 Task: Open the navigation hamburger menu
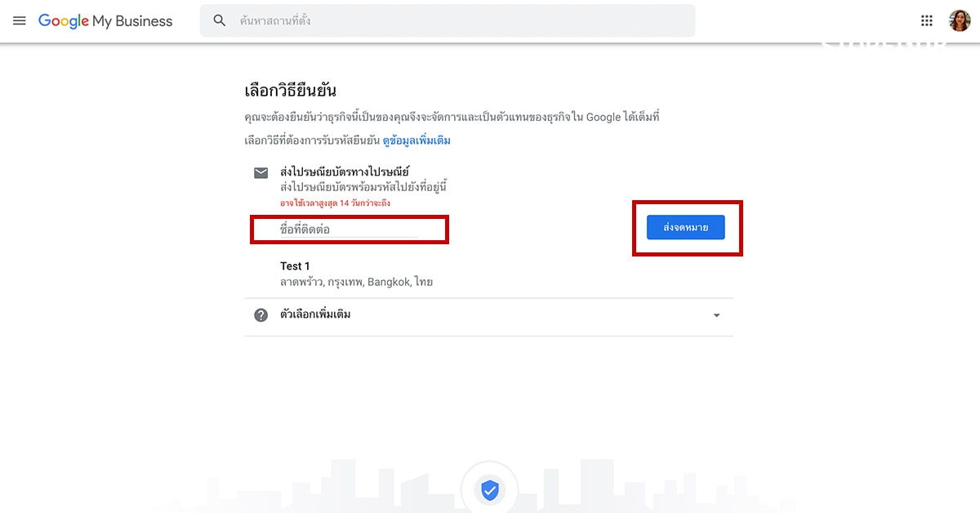[19, 20]
